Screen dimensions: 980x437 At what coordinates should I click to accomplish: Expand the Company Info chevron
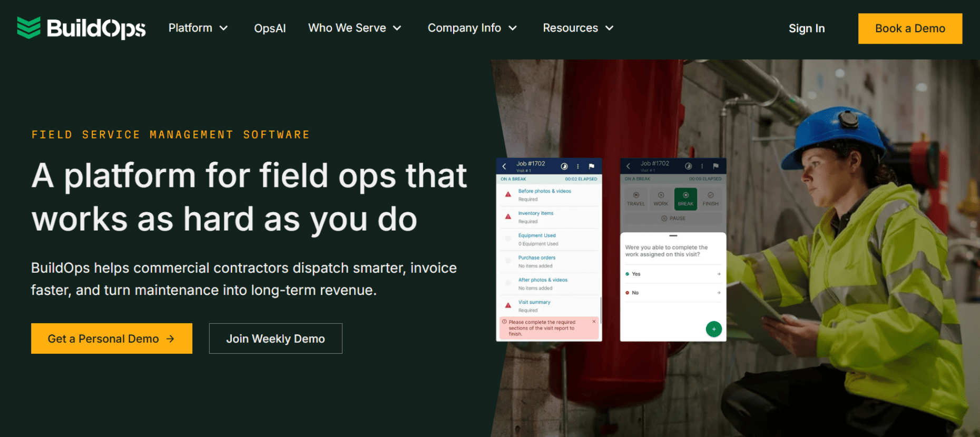pyautogui.click(x=513, y=28)
